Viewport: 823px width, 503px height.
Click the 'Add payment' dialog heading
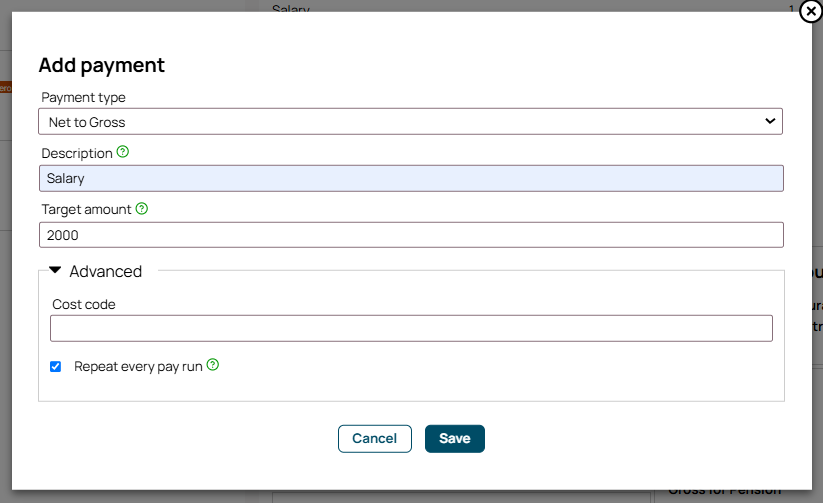pos(102,66)
